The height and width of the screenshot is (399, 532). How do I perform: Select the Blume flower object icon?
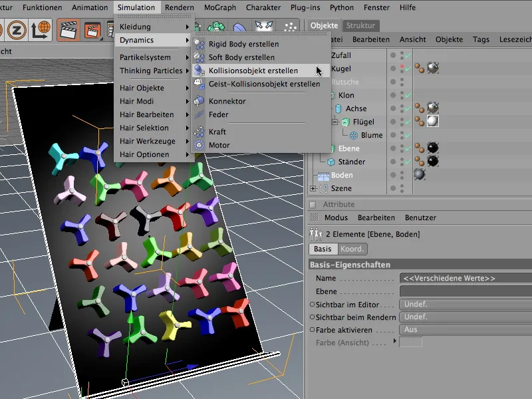coord(354,135)
